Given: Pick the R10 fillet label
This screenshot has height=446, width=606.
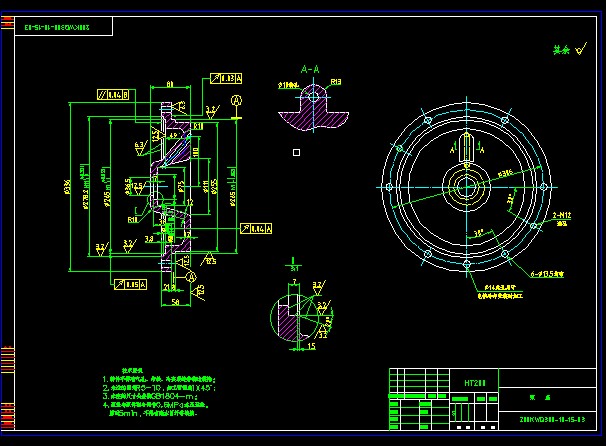Looking at the screenshot, I should (133, 219).
